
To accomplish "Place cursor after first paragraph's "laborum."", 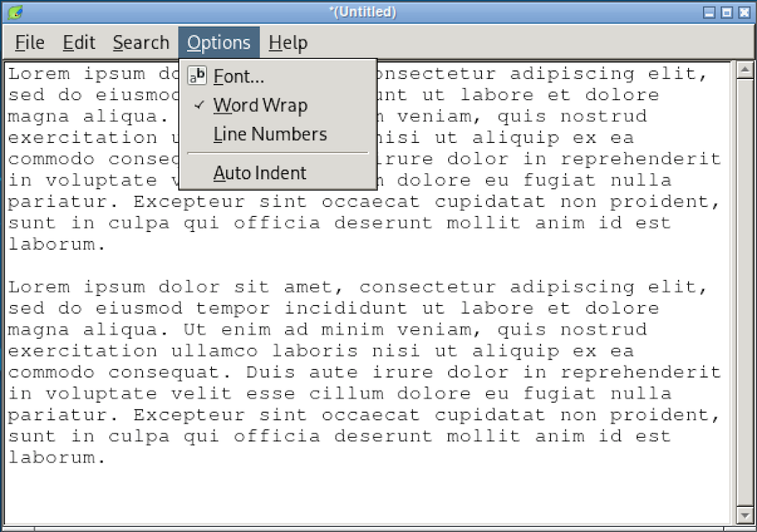I will click(x=108, y=245).
